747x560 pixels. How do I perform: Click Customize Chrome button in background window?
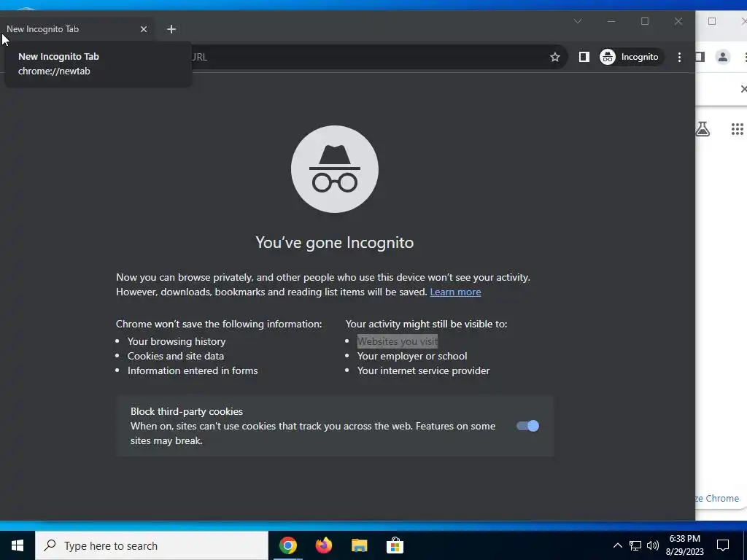tap(718, 499)
